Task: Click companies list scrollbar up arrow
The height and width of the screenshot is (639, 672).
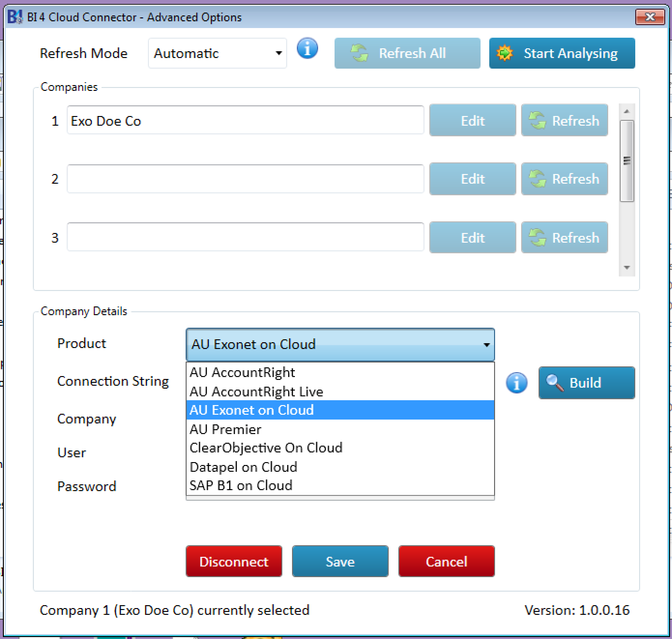Action: [x=627, y=112]
